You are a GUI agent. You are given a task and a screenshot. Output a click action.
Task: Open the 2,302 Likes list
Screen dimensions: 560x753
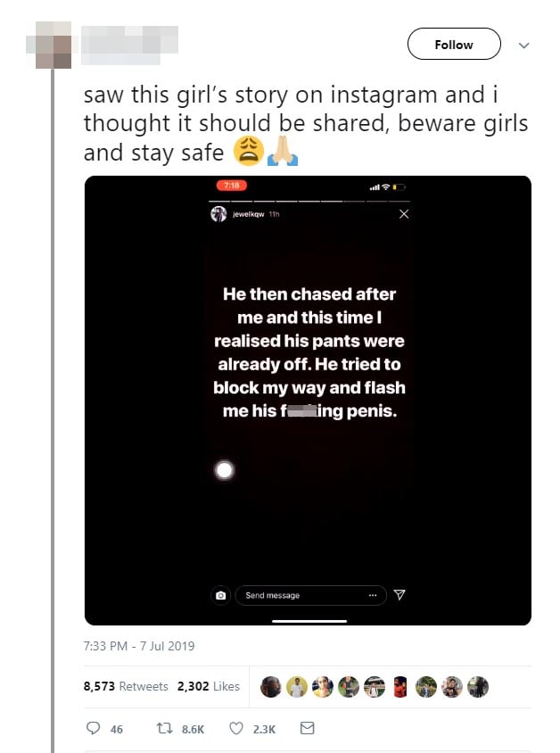tap(209, 686)
